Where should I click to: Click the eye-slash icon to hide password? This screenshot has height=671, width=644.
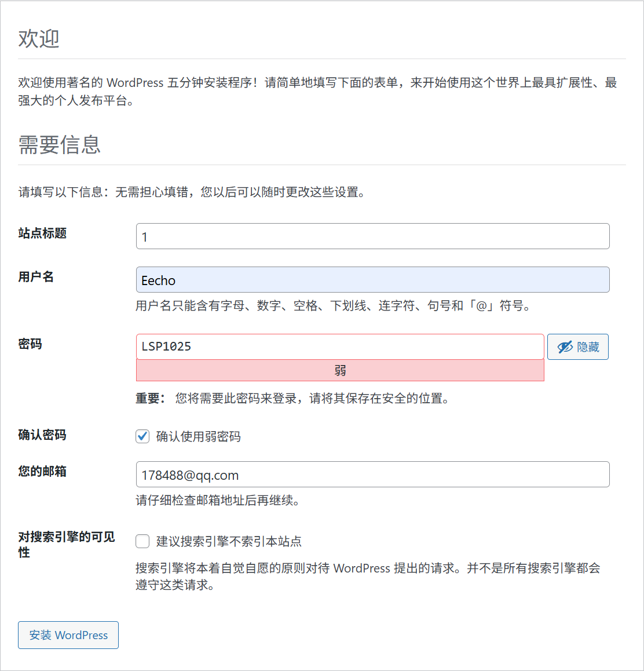[565, 347]
